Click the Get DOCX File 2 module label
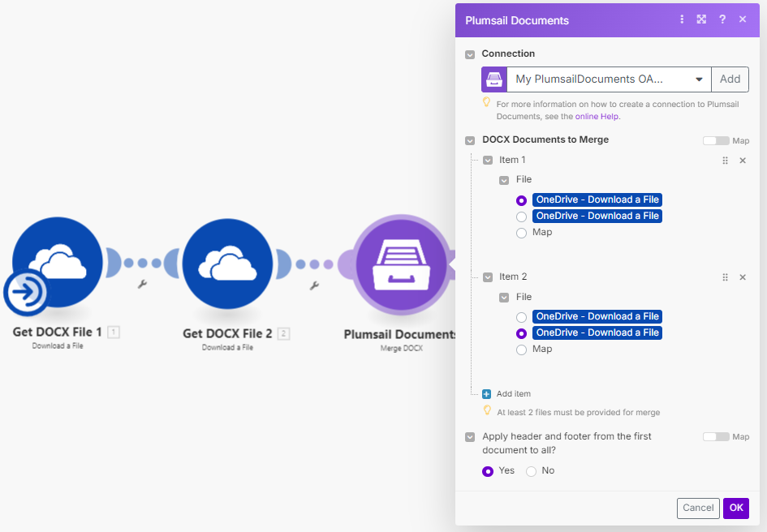This screenshot has height=532, width=767. 227,333
